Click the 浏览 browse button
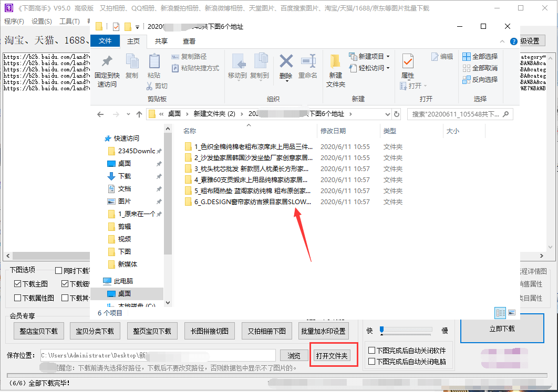The image size is (558, 392). pos(294,355)
